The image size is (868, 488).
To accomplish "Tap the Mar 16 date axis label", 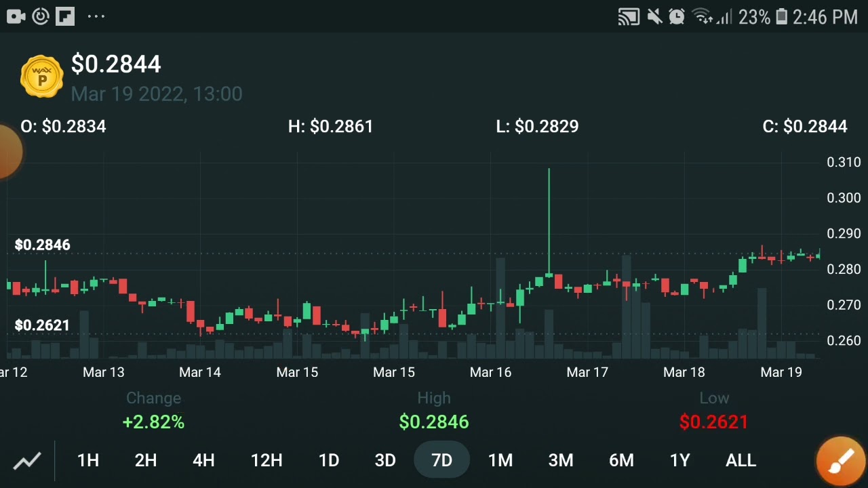I will (490, 372).
